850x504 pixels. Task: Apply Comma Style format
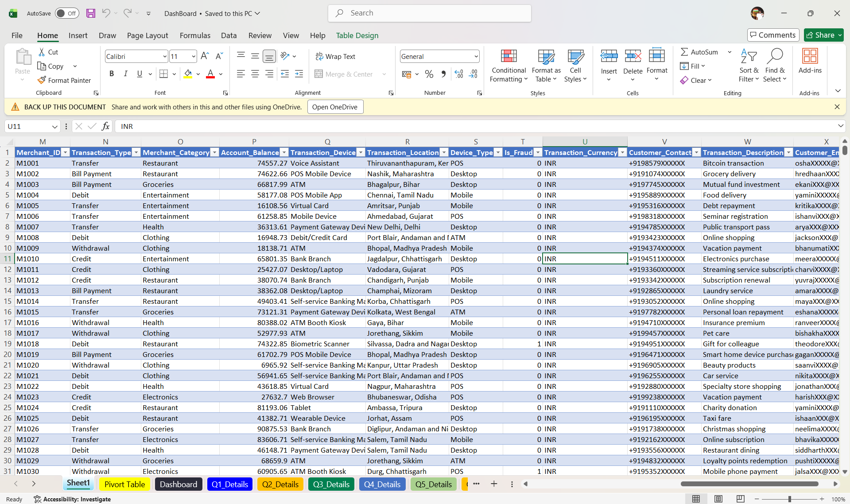coord(443,74)
